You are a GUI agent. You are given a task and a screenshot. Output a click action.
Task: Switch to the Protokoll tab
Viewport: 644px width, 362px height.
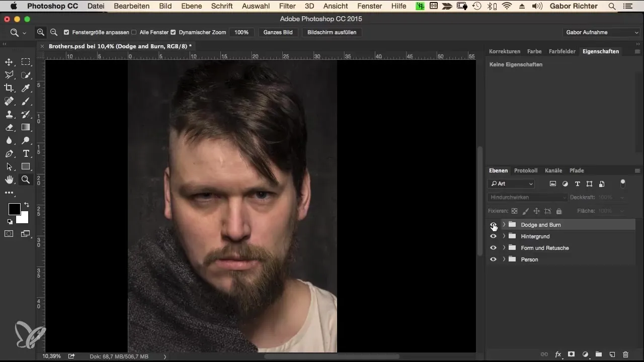click(x=526, y=170)
